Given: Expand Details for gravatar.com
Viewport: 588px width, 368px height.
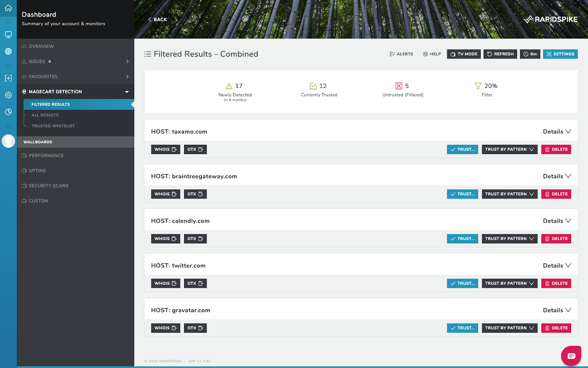Looking at the screenshot, I should click(x=557, y=310).
